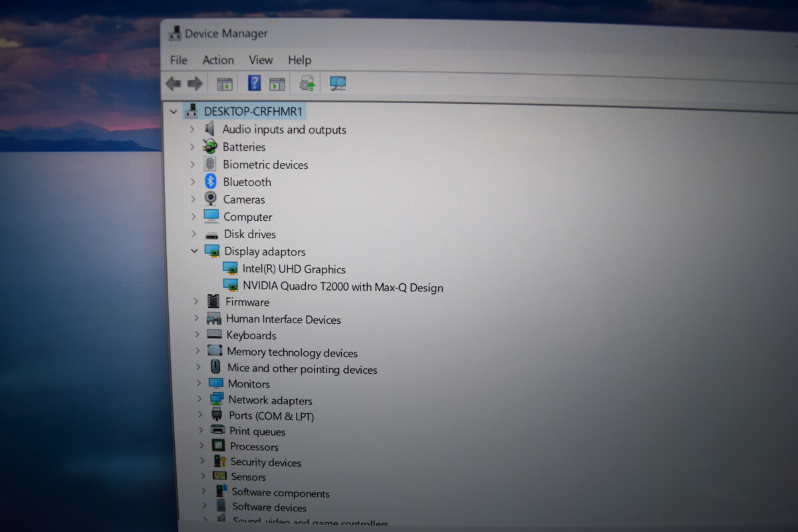The image size is (798, 532).
Task: Click the Human Interface Devices icon
Action: [x=214, y=319]
